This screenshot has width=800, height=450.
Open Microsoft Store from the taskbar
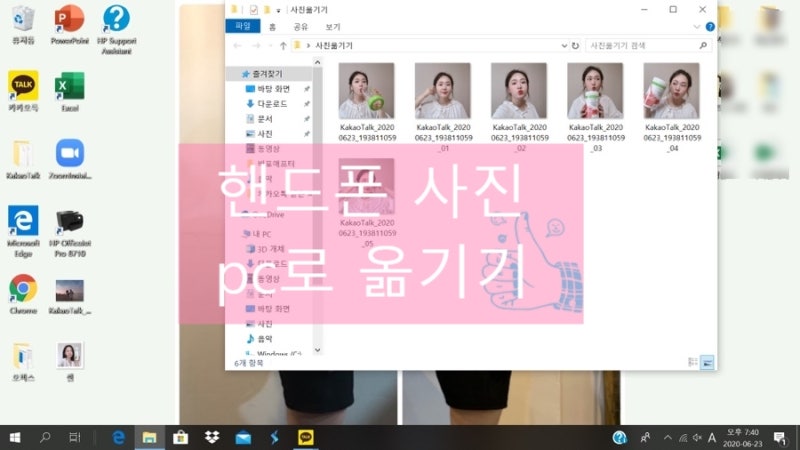(x=180, y=437)
